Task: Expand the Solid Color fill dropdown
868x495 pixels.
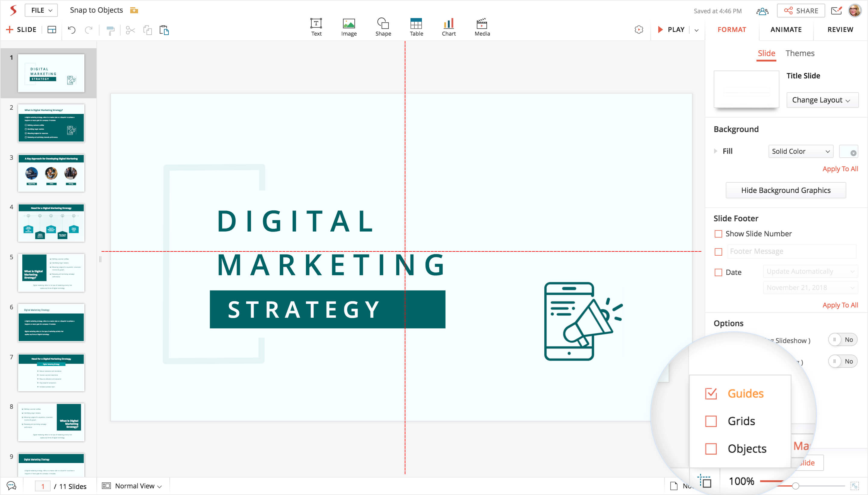Action: pos(800,151)
